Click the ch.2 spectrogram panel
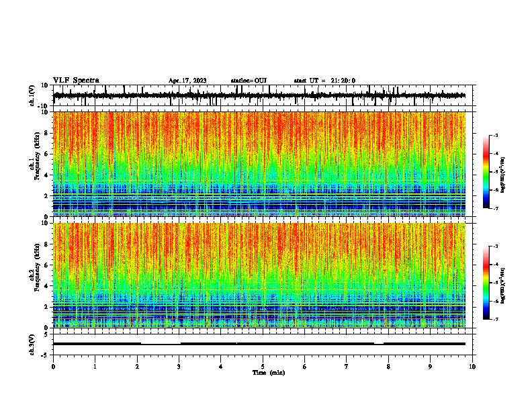Screen dimensions: 532x411 pos(259,275)
